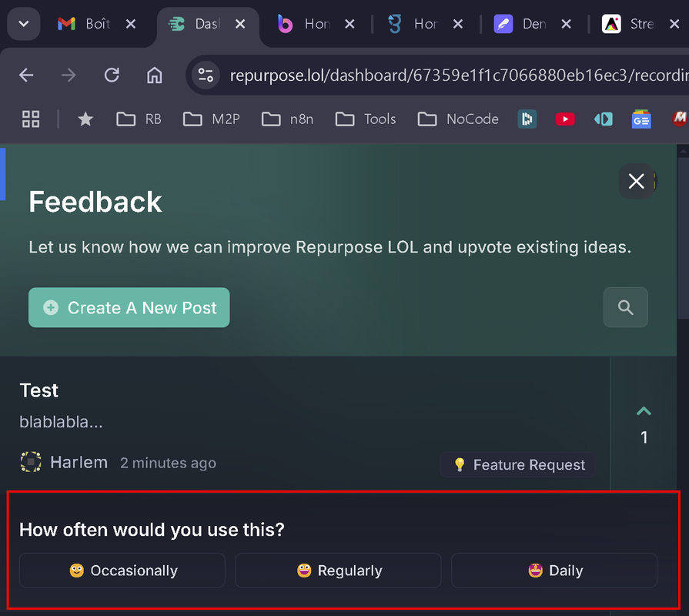Click Harlem's avatar icon
The image size is (689, 616).
pyautogui.click(x=31, y=462)
